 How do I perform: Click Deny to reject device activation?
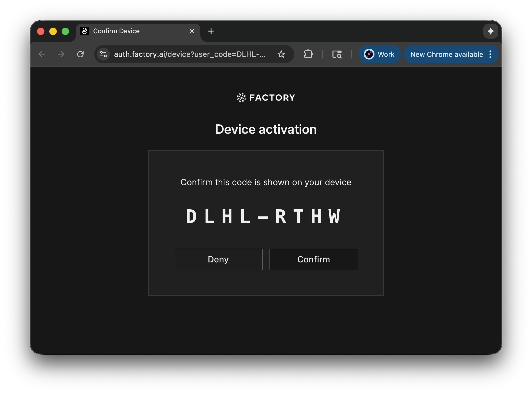tap(218, 259)
